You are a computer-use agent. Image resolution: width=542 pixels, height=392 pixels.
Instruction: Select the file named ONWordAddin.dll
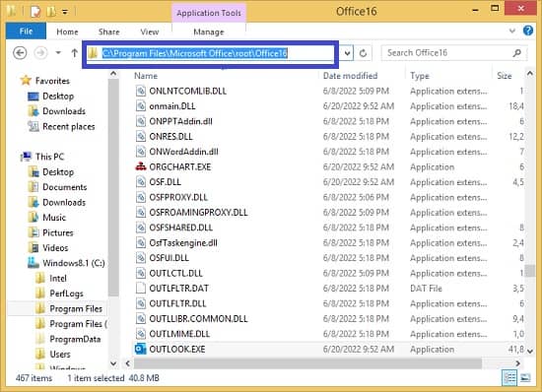tap(183, 152)
